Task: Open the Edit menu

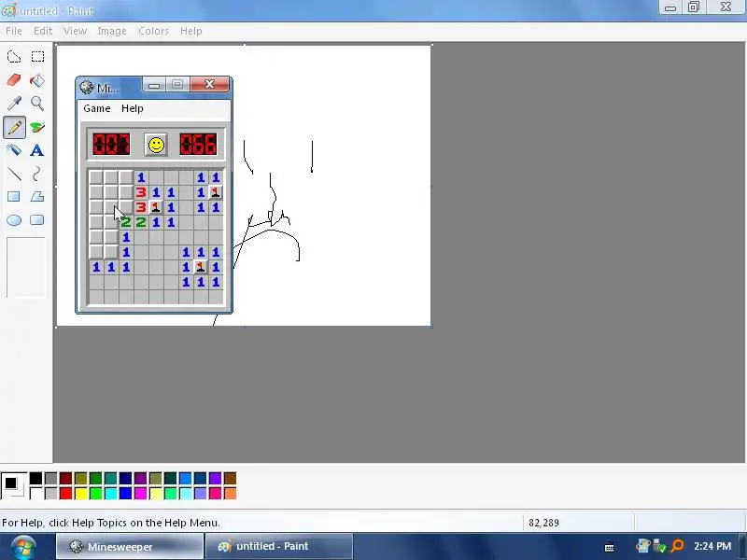Action: click(x=43, y=31)
